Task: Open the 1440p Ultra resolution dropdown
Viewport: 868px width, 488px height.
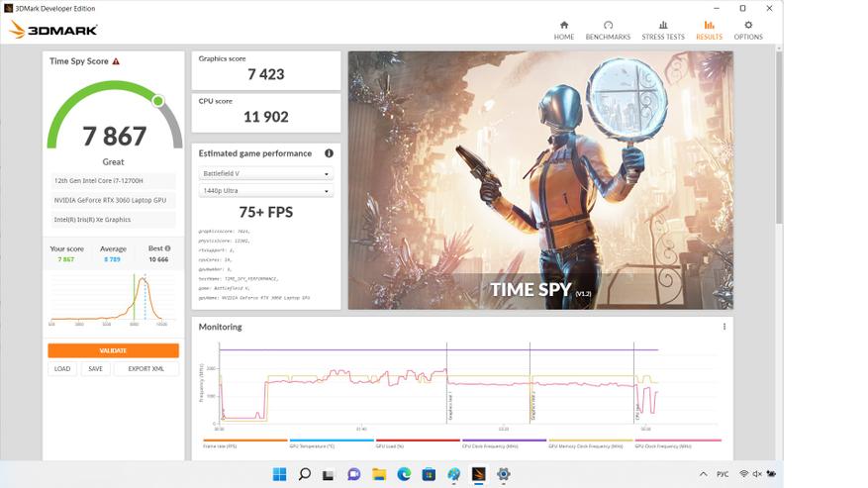Action: (265, 190)
